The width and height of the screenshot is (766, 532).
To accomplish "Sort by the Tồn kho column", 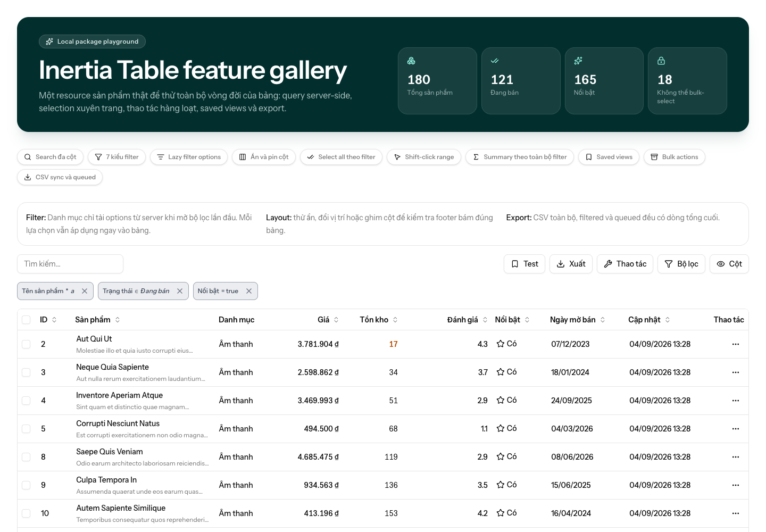I will click(379, 320).
